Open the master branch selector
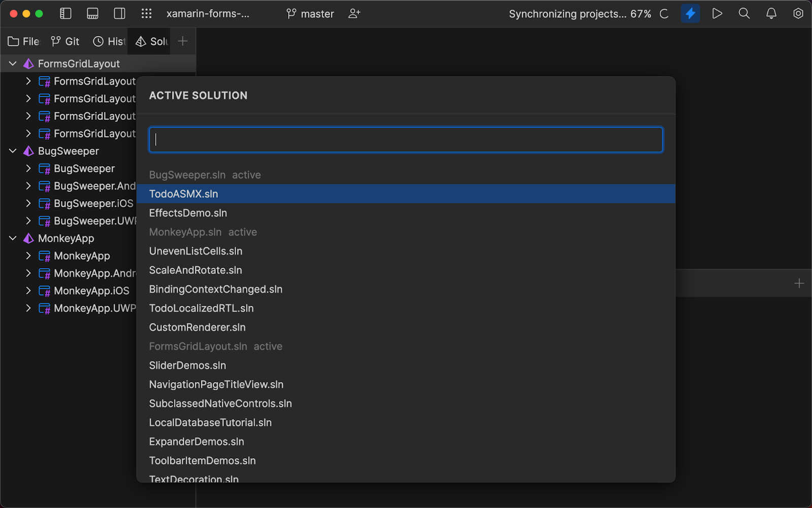The width and height of the screenshot is (812, 508). point(310,14)
